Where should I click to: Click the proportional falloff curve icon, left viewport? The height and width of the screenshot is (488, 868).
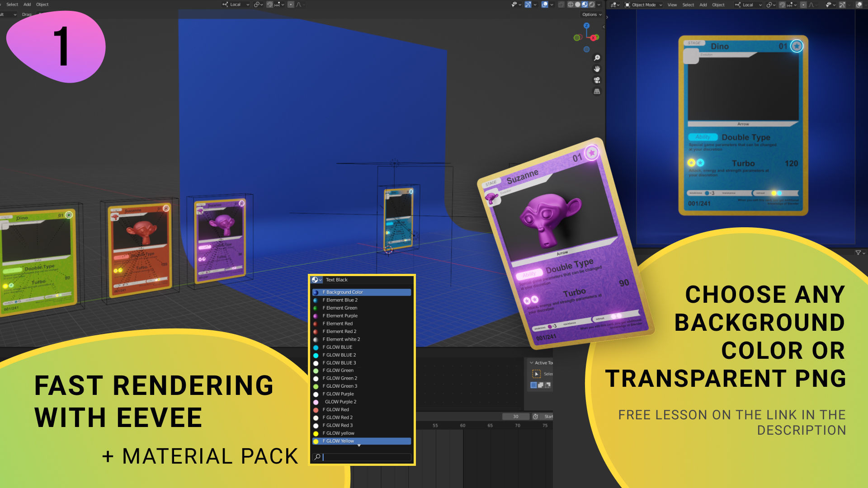coord(298,5)
